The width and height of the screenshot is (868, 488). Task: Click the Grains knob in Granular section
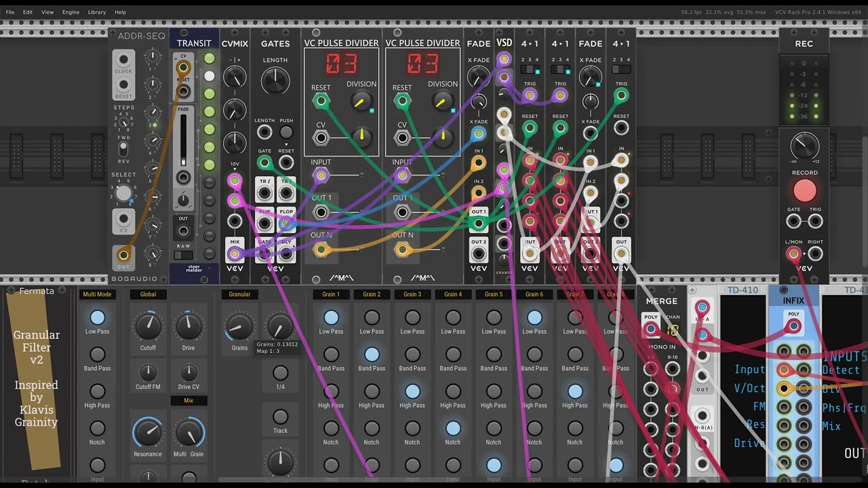pyautogui.click(x=239, y=327)
